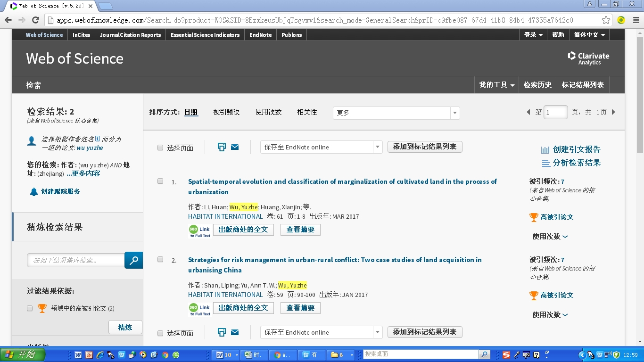Viewport: 644px width, 362px height.
Task: Click the browser reload icon
Action: pos(35,20)
